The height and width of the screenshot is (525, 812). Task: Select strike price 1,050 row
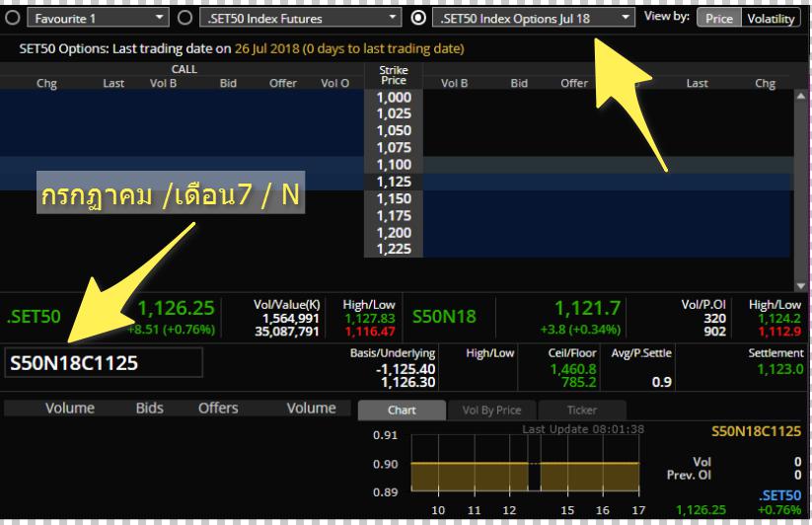(394, 130)
